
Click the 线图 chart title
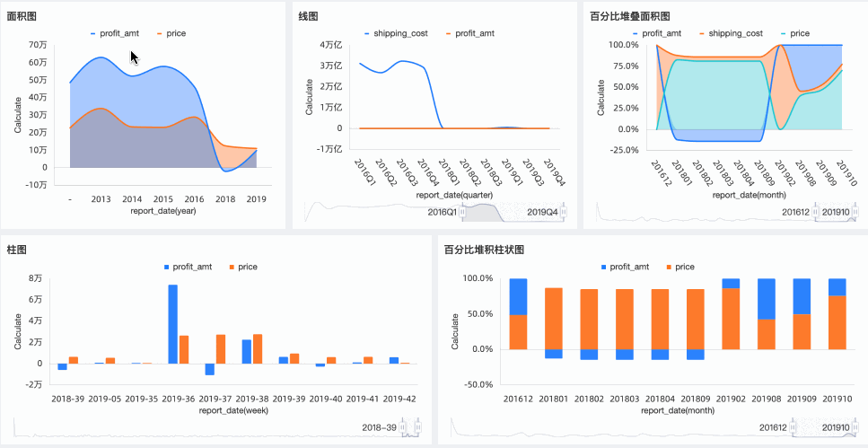(x=309, y=17)
